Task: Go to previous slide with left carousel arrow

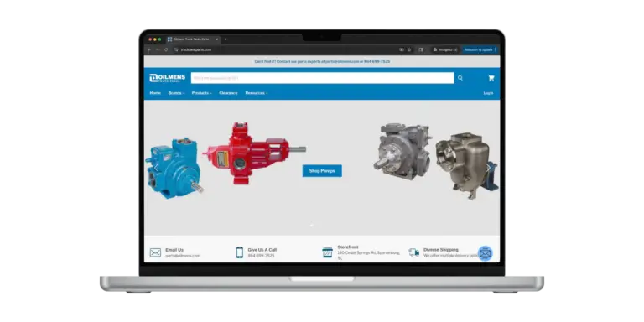Action: pyautogui.click(x=156, y=168)
